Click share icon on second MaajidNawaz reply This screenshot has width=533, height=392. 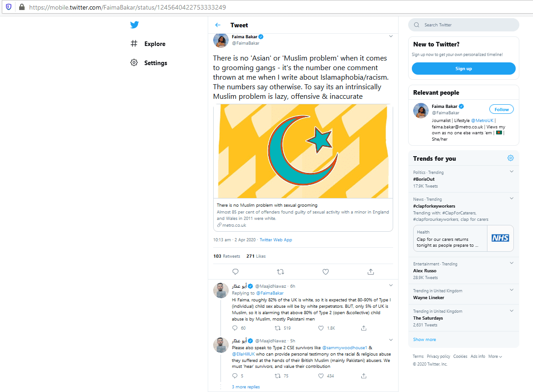click(364, 376)
